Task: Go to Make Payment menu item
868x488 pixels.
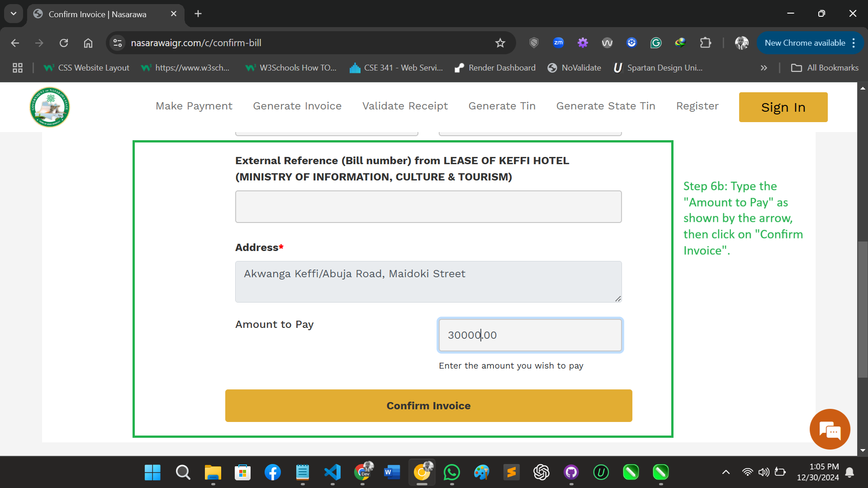Action: pos(194,106)
